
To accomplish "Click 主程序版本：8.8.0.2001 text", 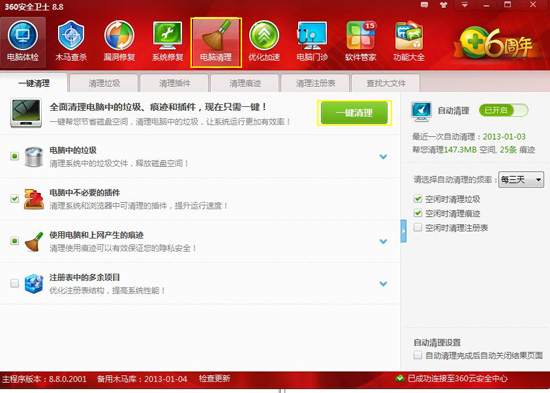I will point(44,379).
